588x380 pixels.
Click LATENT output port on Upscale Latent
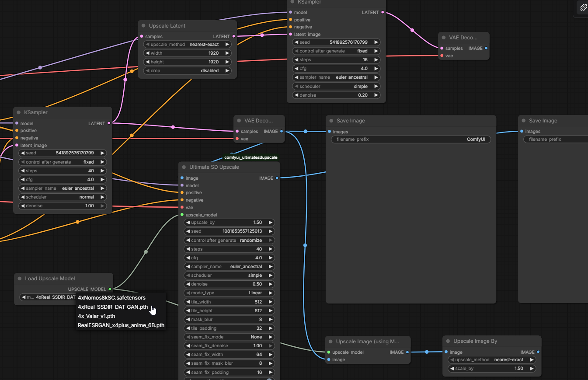point(234,36)
